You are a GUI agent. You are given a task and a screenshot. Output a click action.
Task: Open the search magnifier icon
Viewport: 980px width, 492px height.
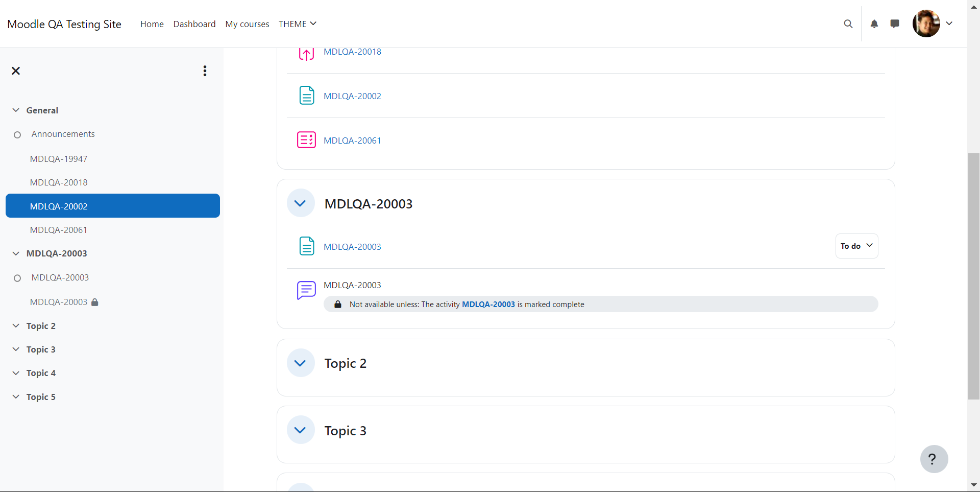pos(848,24)
